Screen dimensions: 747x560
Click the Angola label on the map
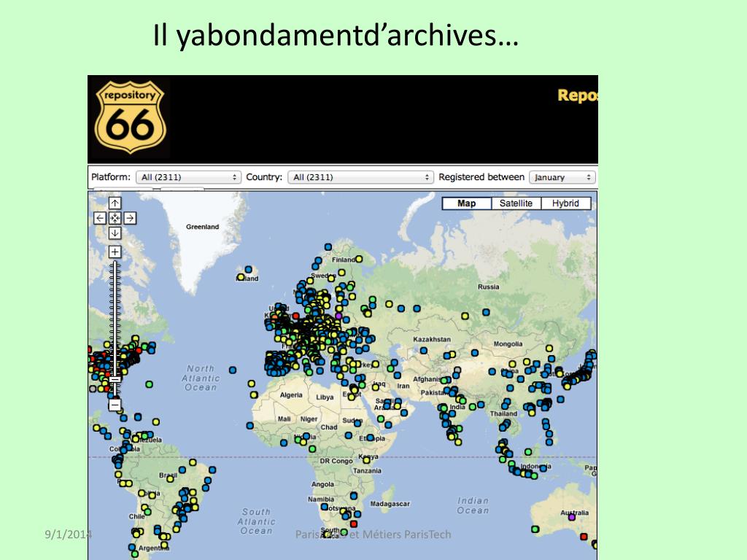pos(322,484)
